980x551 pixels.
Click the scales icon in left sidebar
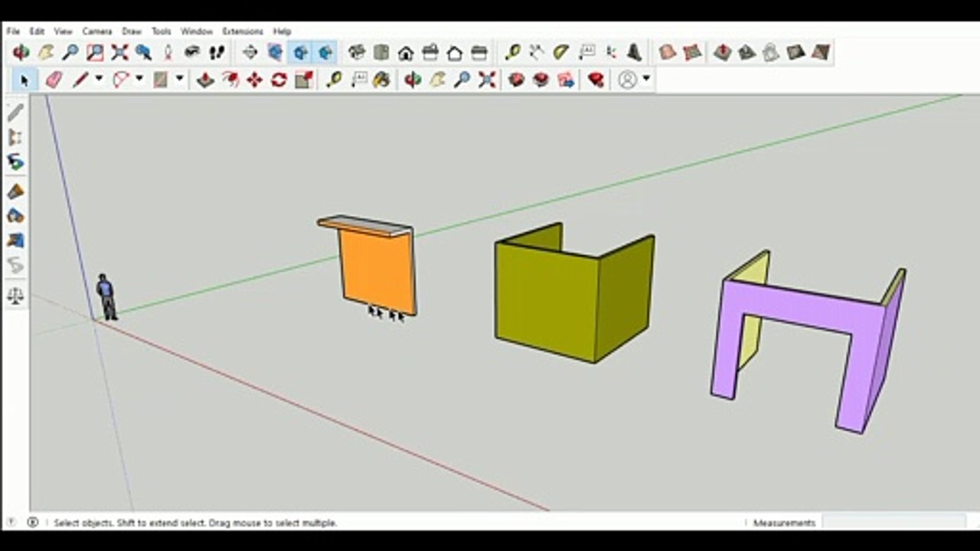tap(15, 295)
